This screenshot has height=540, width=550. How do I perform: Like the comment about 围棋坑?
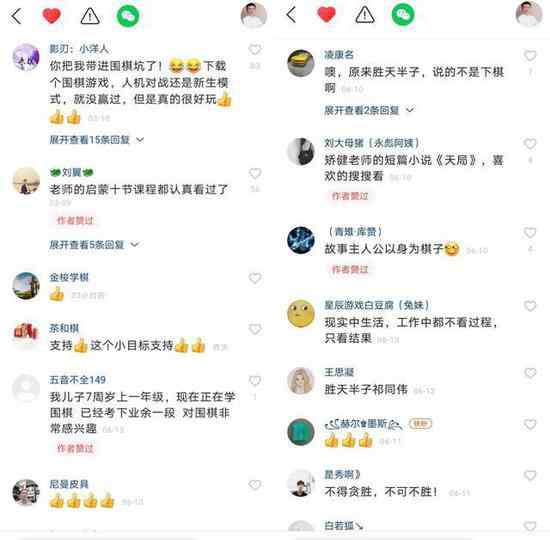(255, 50)
